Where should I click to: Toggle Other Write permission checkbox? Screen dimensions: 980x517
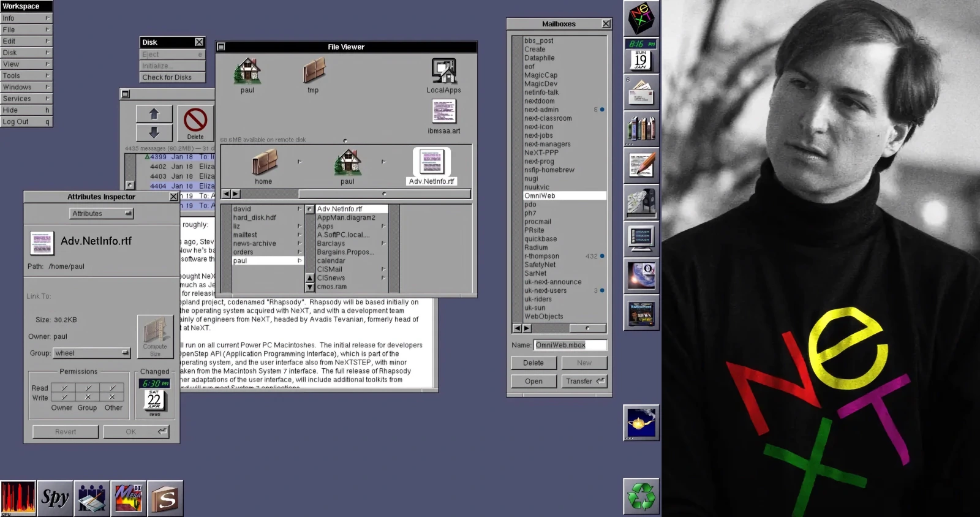[112, 397]
